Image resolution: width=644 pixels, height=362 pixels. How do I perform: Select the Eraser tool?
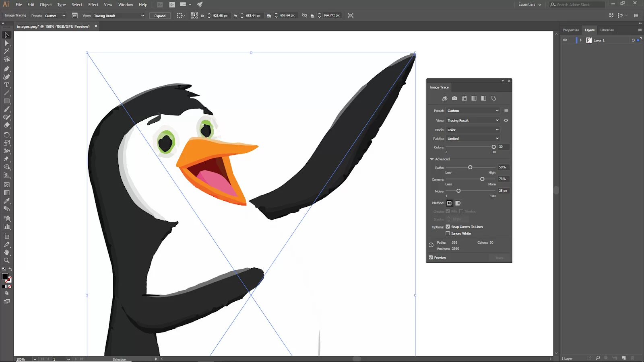point(6,125)
